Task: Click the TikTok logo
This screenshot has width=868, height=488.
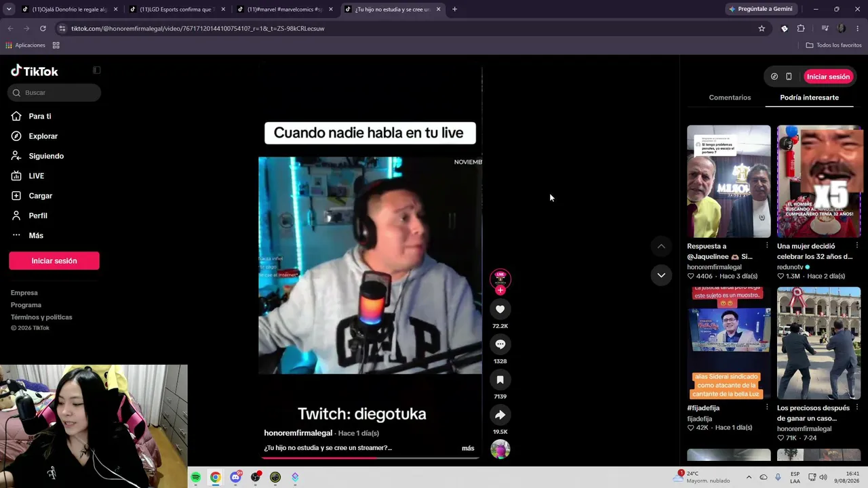Action: click(35, 71)
